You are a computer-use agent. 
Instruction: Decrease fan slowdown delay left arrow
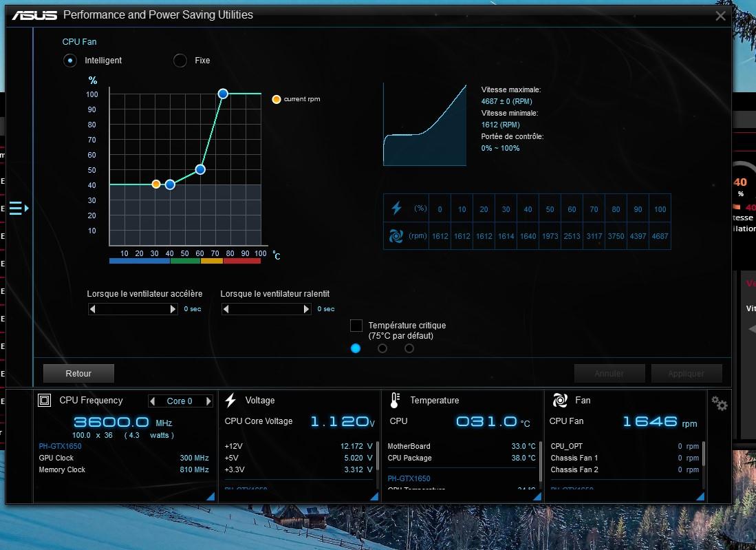coord(226,309)
